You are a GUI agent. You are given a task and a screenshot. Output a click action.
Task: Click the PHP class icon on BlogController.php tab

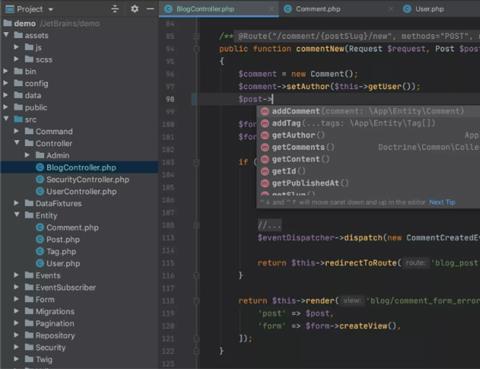pos(169,9)
